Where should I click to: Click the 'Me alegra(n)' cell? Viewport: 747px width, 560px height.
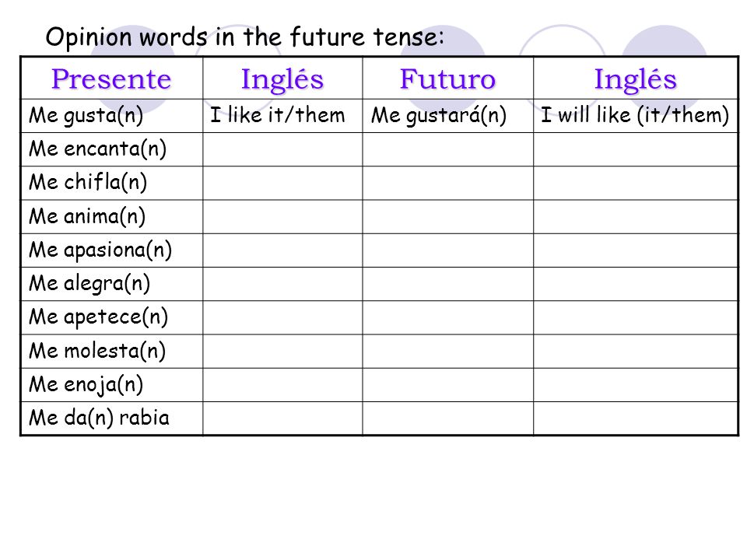[x=112, y=284]
